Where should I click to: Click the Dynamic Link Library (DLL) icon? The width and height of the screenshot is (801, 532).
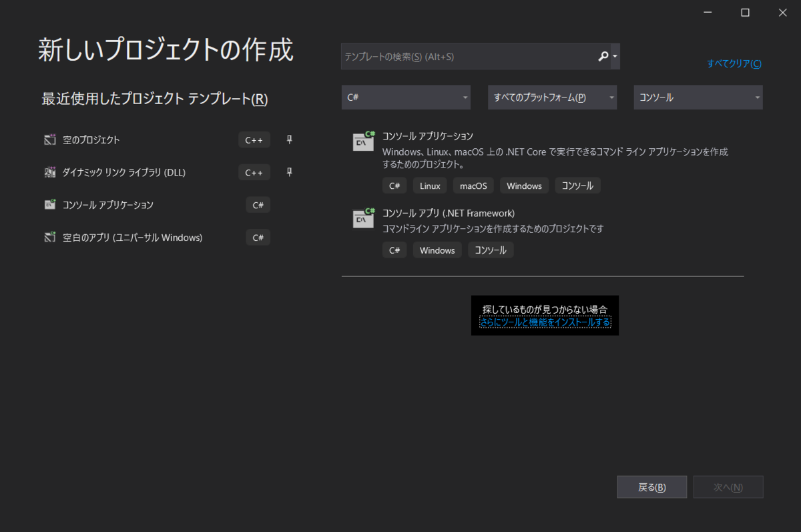(50, 172)
